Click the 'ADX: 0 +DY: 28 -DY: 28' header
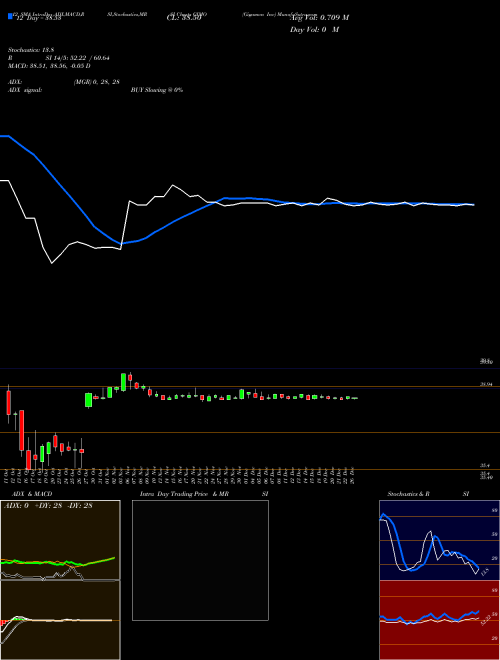The height and width of the screenshot is (660, 500). click(x=48, y=506)
